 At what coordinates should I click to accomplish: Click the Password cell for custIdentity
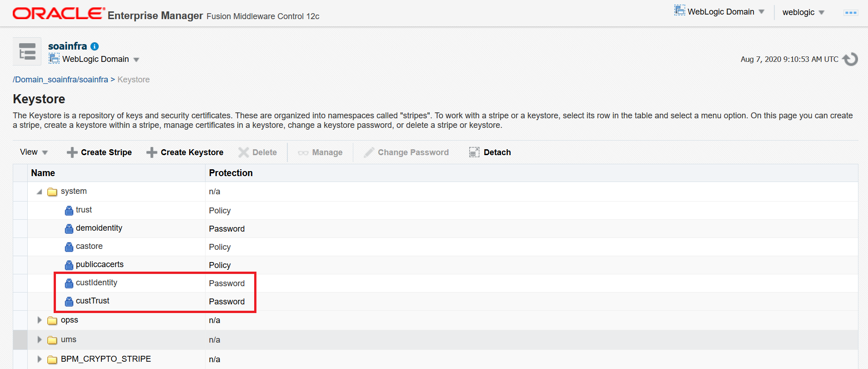226,283
